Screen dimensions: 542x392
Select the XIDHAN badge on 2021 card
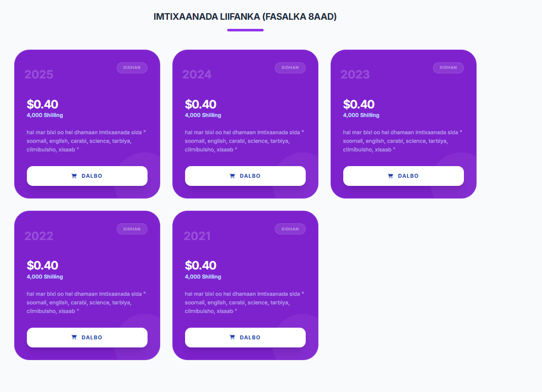click(x=290, y=229)
